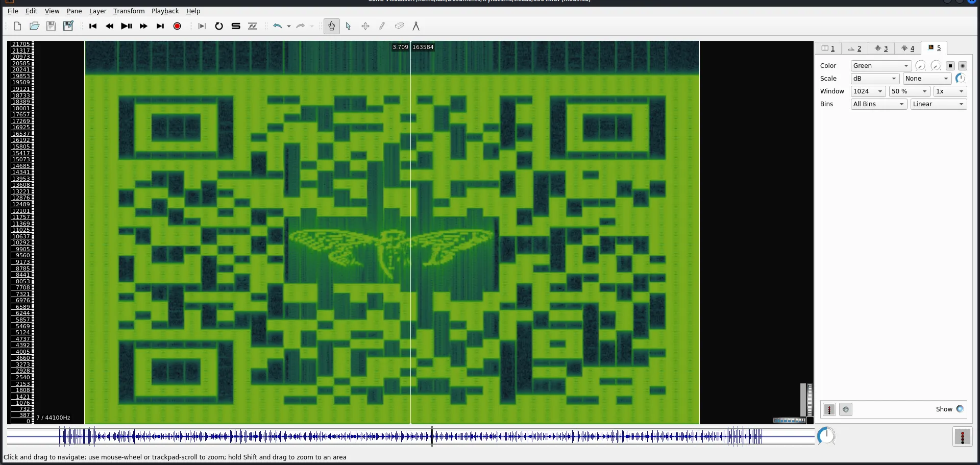Select the Measure compass tool

[416, 26]
